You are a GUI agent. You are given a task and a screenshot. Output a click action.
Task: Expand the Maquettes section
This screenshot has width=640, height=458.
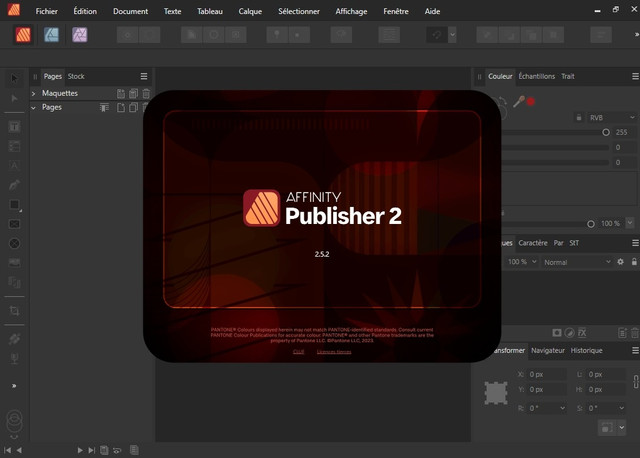point(33,93)
